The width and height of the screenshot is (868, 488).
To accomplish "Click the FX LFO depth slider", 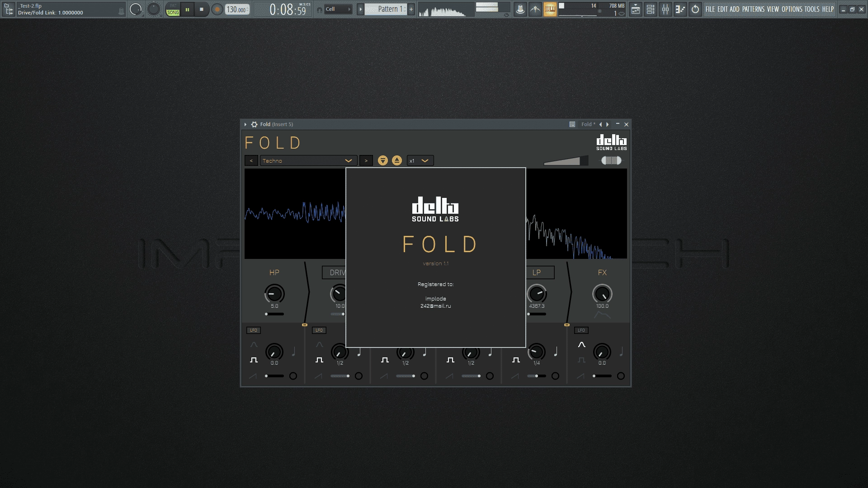I will pyautogui.click(x=602, y=376).
